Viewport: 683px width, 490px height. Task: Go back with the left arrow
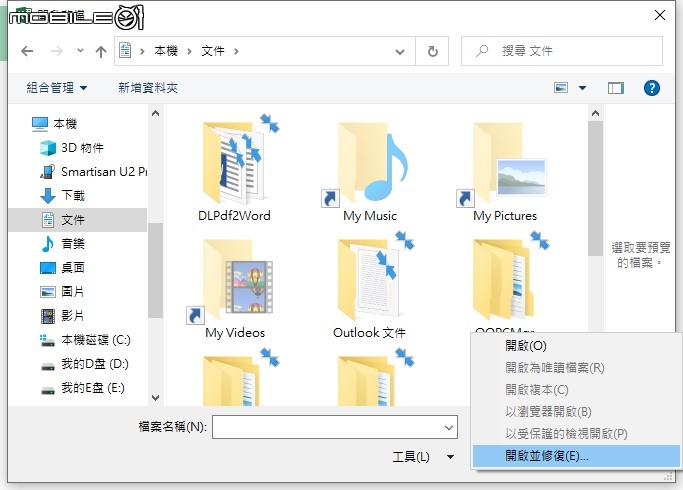[27, 51]
